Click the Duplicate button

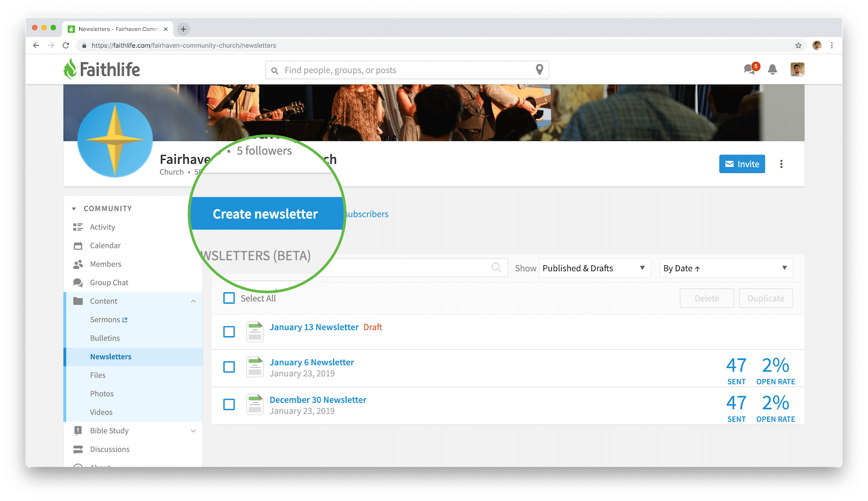click(x=765, y=298)
